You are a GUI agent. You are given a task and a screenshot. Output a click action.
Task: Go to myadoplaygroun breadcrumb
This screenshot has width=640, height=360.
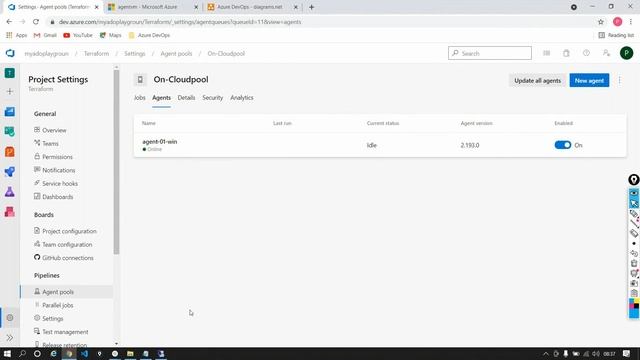click(47, 53)
